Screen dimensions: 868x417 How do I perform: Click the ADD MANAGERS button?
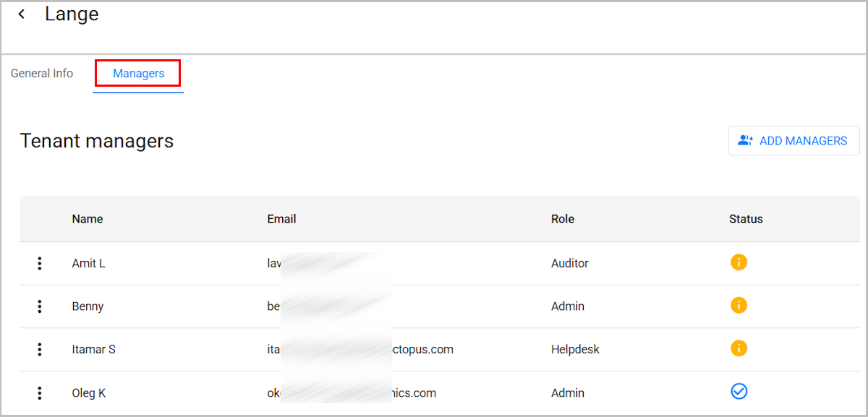(x=793, y=141)
